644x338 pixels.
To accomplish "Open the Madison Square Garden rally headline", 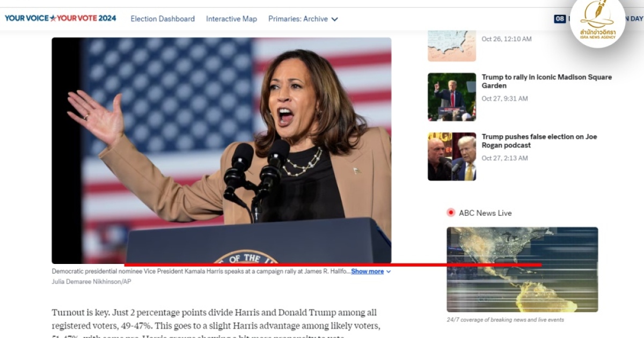I will click(x=546, y=81).
